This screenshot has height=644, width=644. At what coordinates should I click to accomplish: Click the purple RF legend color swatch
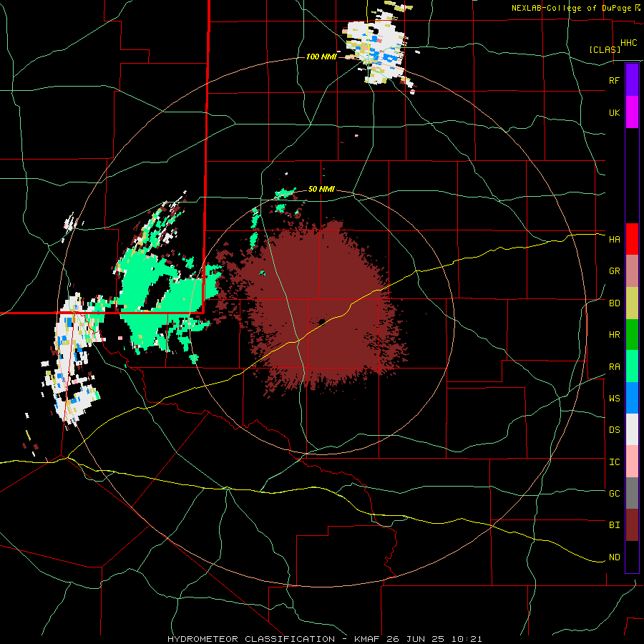tap(632, 80)
